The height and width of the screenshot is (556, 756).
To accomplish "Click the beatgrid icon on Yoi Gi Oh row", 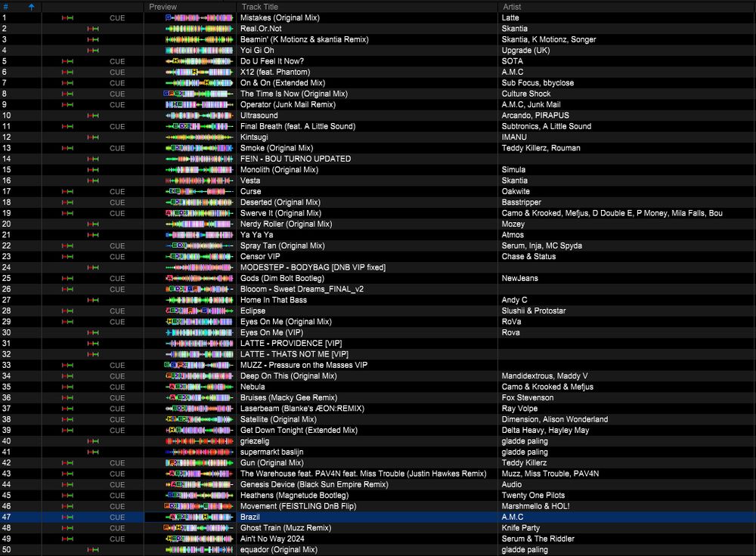I will click(x=92, y=51).
